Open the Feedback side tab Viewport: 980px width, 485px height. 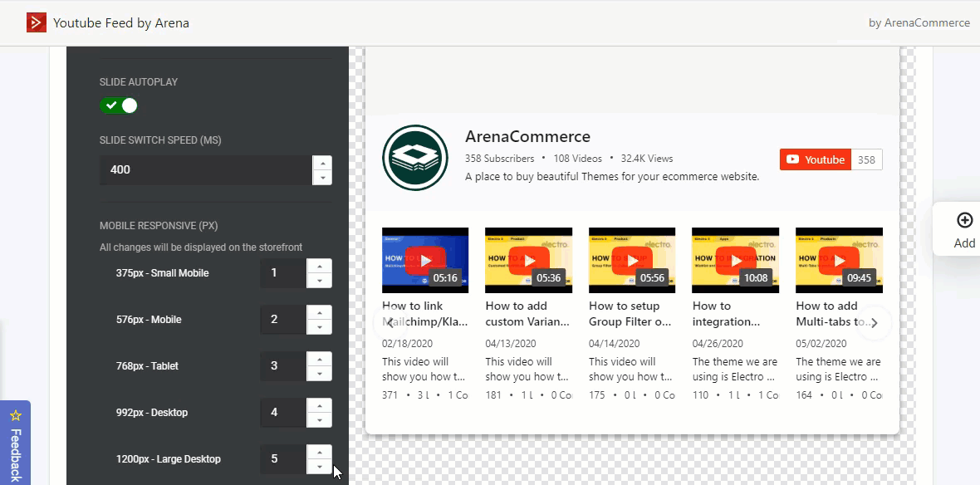(x=16, y=443)
